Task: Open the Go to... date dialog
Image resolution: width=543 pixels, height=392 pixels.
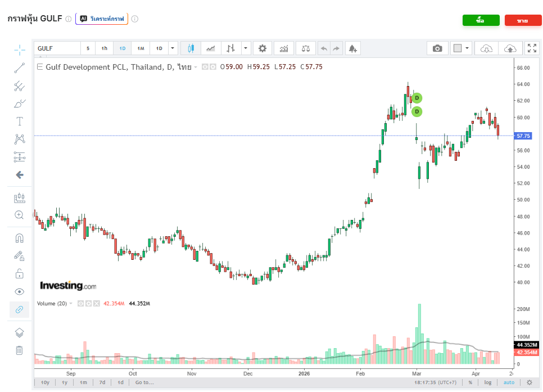Action: point(144,382)
